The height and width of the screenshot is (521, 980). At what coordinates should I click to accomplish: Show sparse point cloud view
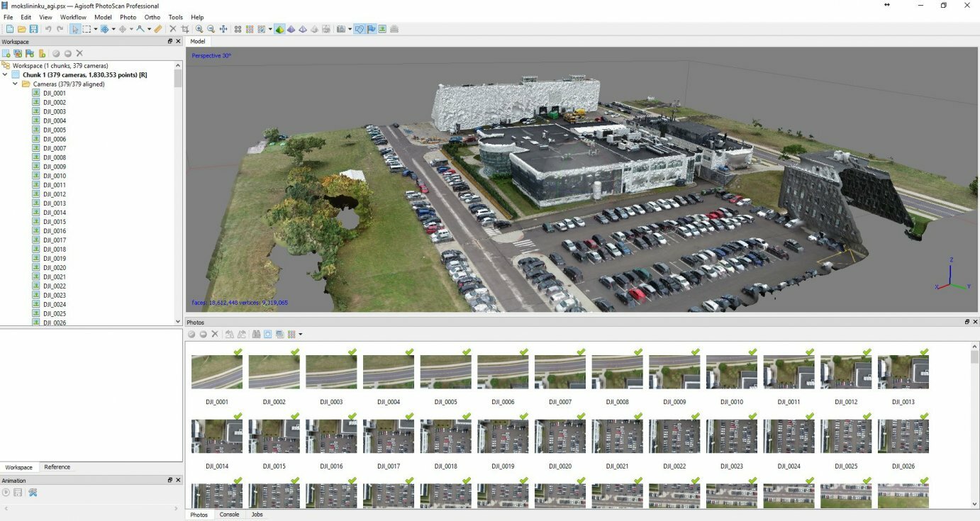click(x=238, y=29)
